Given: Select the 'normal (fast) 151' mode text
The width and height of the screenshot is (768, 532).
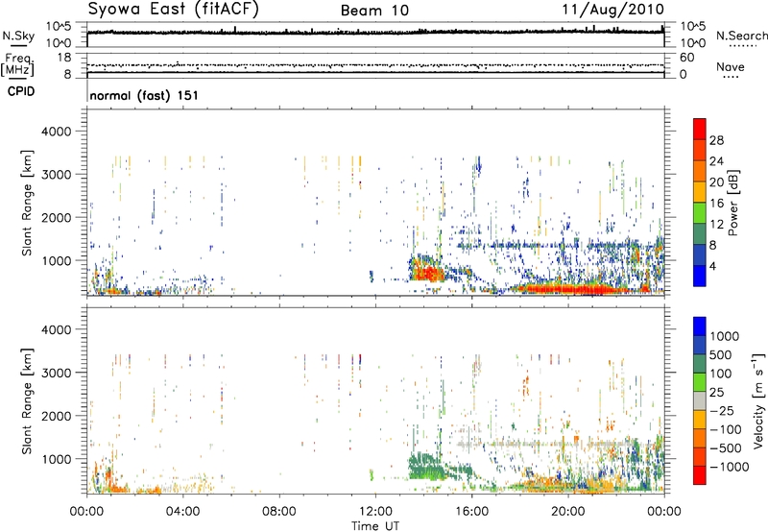Looking at the screenshot, I should coord(144,95).
